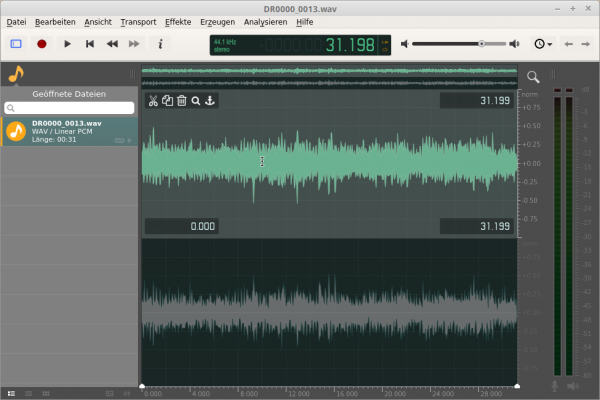Set maximum volume with loud speaker icon
The height and width of the screenshot is (400, 600).
(x=514, y=44)
